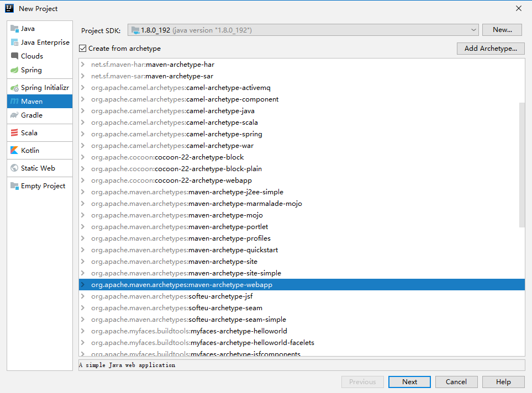Select Spring Initializr project type
This screenshot has height=393, width=532.
pyautogui.click(x=40, y=88)
